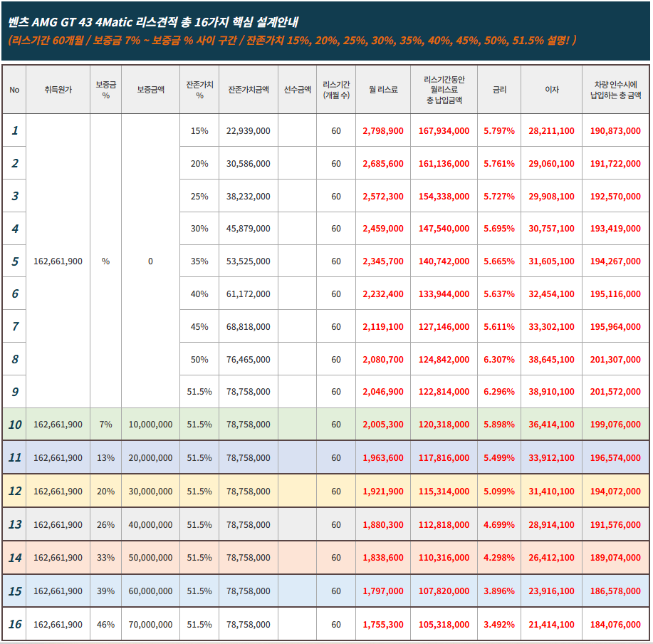Click total amount 184,076,000
This screenshot has height=644, width=653.
pos(615,625)
